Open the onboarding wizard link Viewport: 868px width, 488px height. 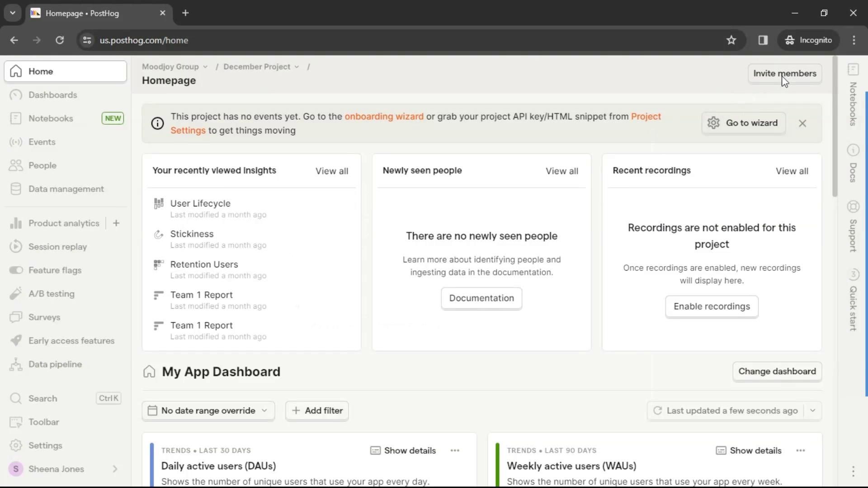coord(384,117)
